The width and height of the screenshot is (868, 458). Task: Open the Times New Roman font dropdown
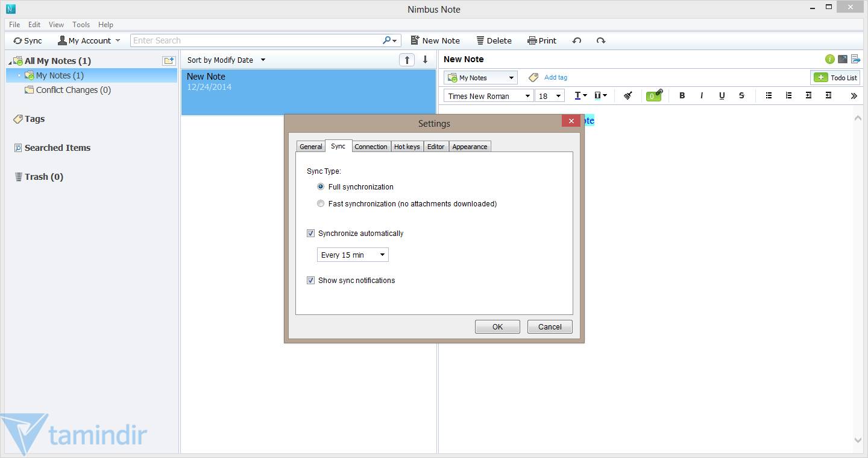tap(488, 96)
